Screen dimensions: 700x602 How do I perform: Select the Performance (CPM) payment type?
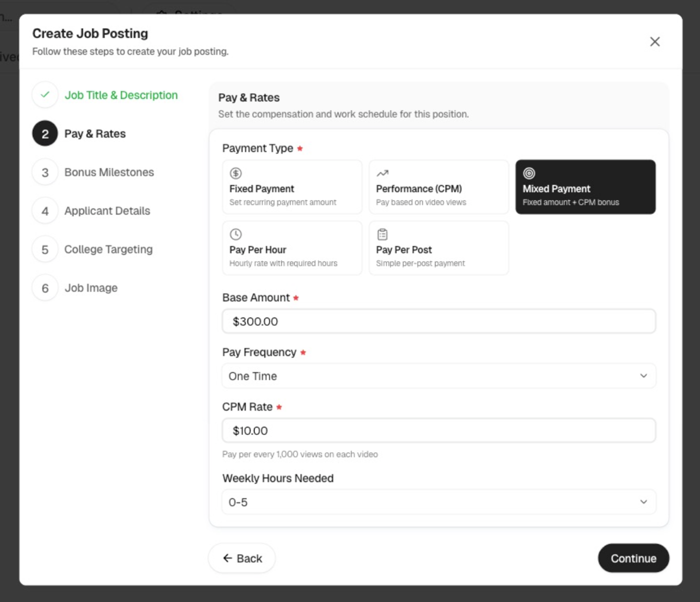[438, 187]
